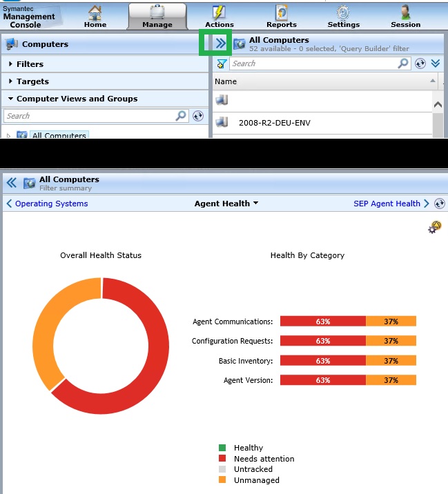The height and width of the screenshot is (494, 448).
Task: Select the 2008-R2-DEU-ENV computer row
Action: pos(322,123)
